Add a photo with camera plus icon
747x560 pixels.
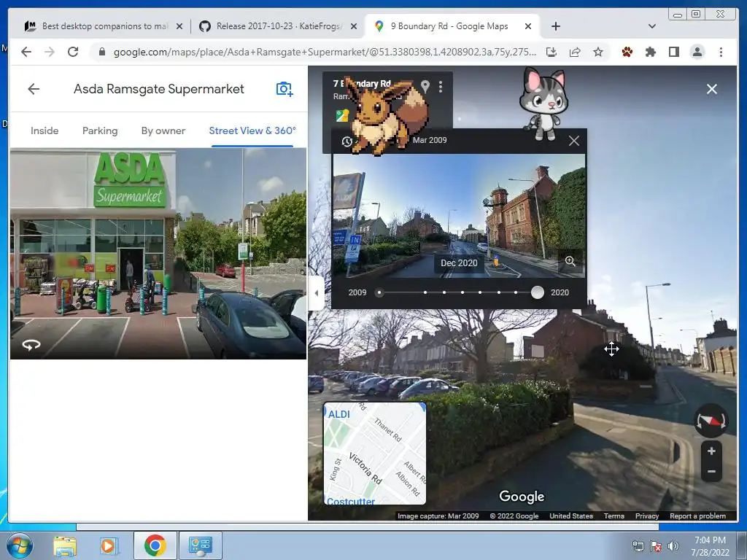pos(285,89)
